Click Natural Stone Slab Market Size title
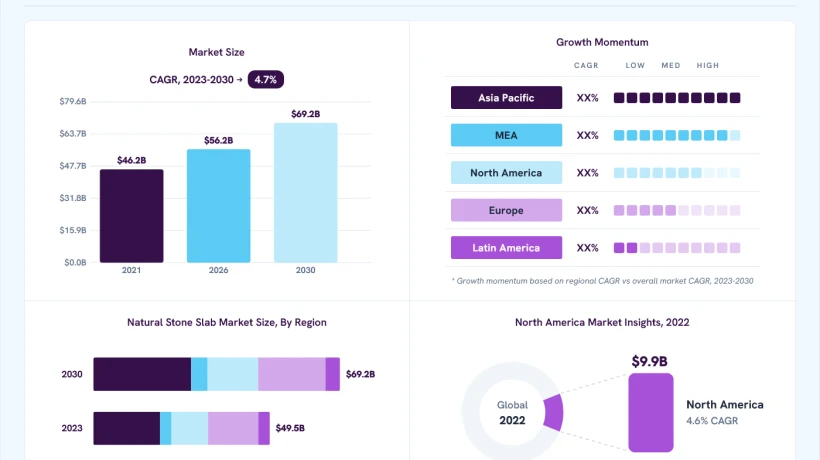Viewport: 820px width, 460px height. [x=227, y=323]
